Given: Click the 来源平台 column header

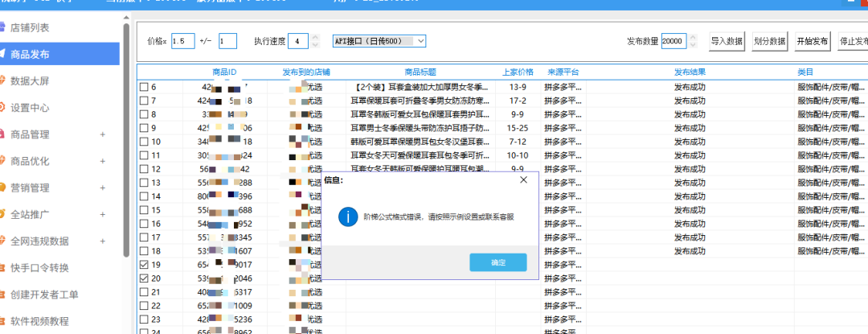Looking at the screenshot, I should tap(563, 72).
